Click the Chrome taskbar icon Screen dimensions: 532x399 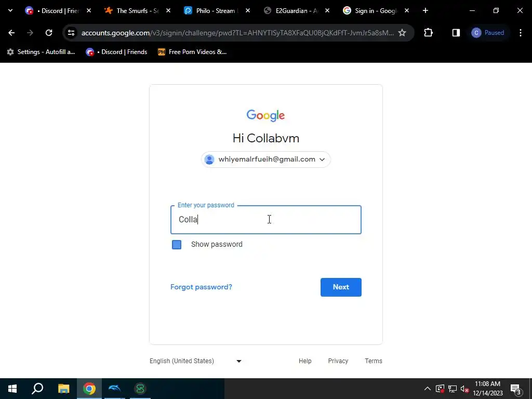pyautogui.click(x=89, y=389)
